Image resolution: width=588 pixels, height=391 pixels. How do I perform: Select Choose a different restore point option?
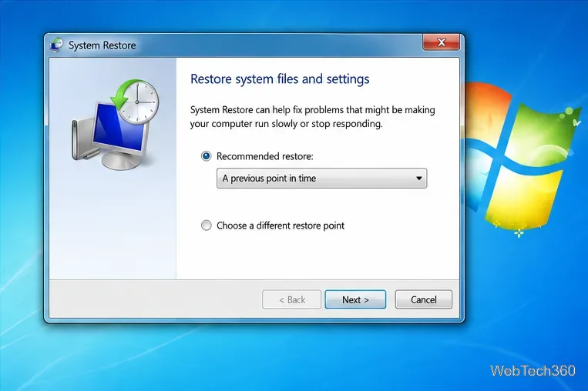[x=206, y=226]
